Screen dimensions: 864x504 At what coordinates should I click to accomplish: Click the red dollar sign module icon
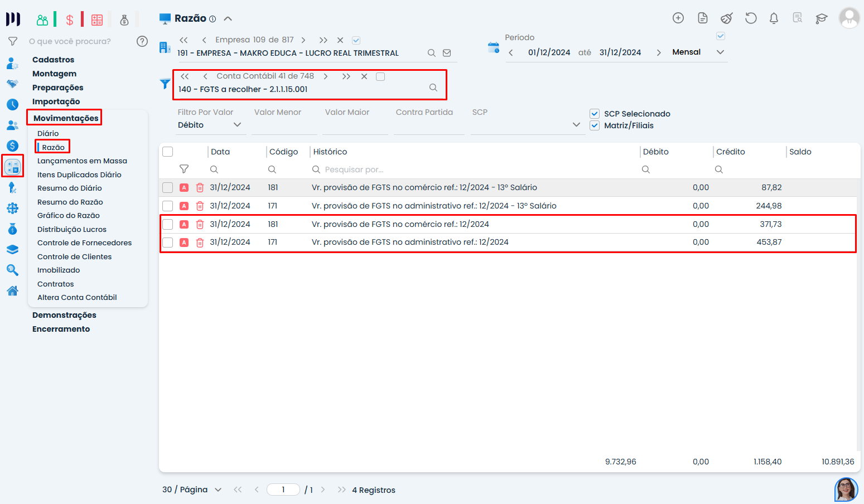(70, 20)
